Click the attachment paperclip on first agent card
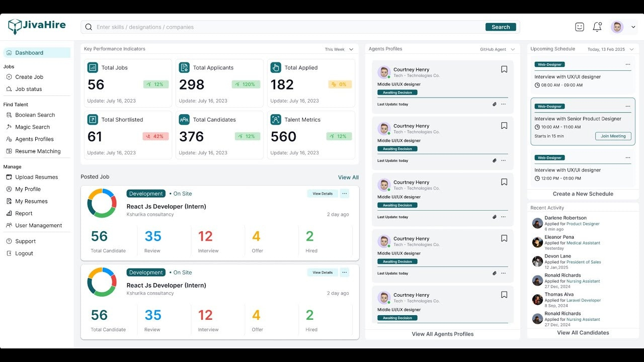 click(x=494, y=104)
